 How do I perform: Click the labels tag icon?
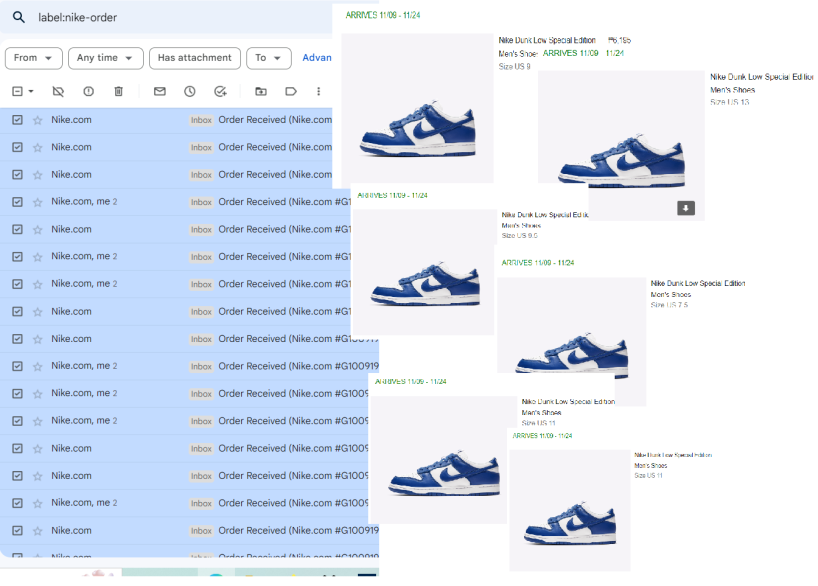coord(291,91)
